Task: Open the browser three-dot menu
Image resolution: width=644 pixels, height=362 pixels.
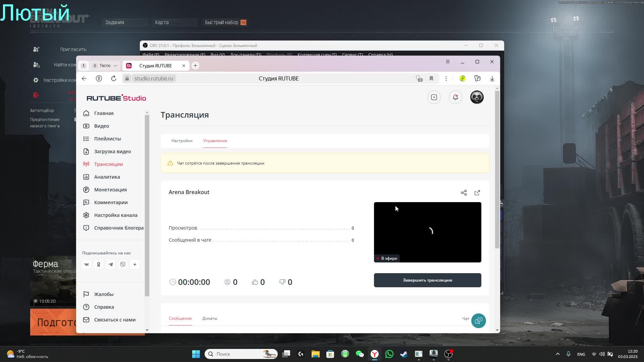Action: pos(446,78)
